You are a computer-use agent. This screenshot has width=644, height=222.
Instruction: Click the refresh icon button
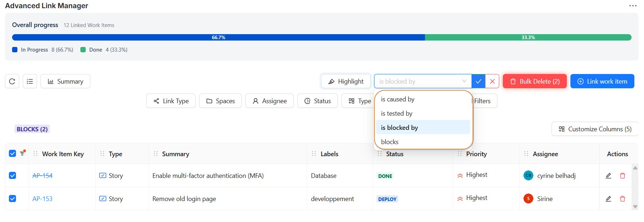[x=12, y=81]
